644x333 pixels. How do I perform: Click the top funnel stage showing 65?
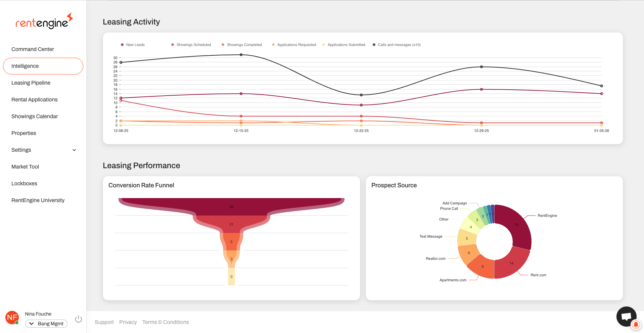click(231, 206)
